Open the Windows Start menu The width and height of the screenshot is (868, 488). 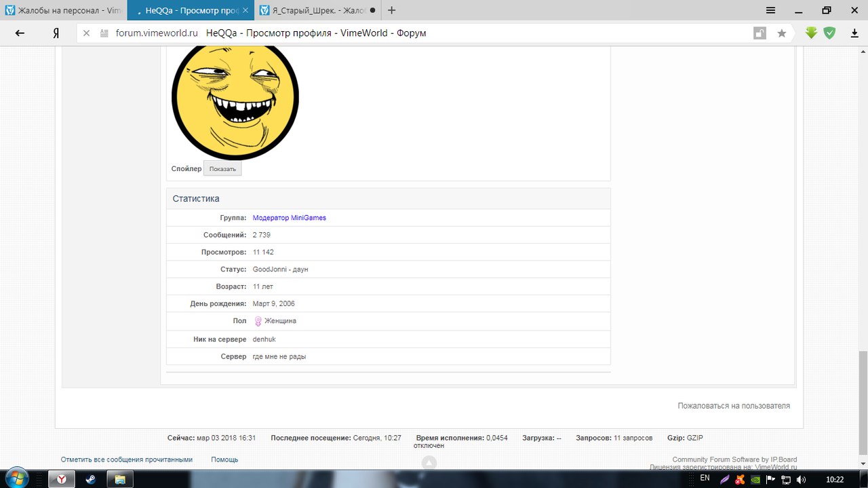tap(16, 478)
